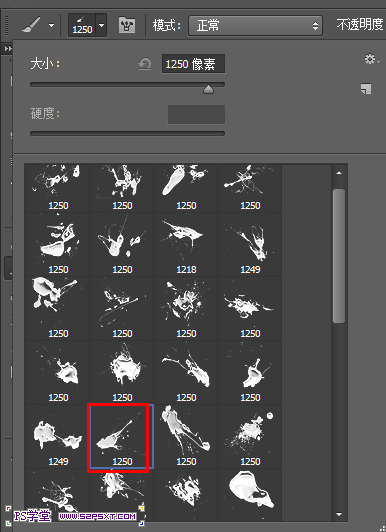Select first 1250 brush in top row
This screenshot has height=532, width=386.
[58, 188]
